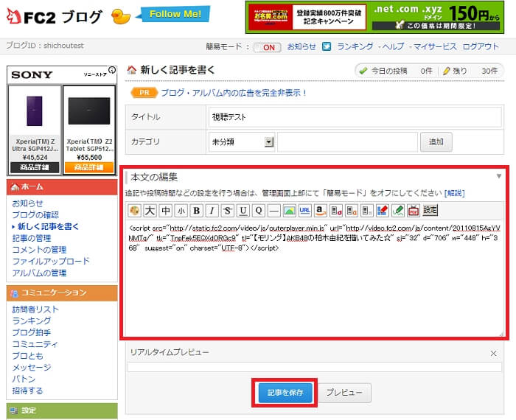Open アルバムの管理 in sidebar
Screen dimensions: 516x420
pyautogui.click(x=40, y=273)
